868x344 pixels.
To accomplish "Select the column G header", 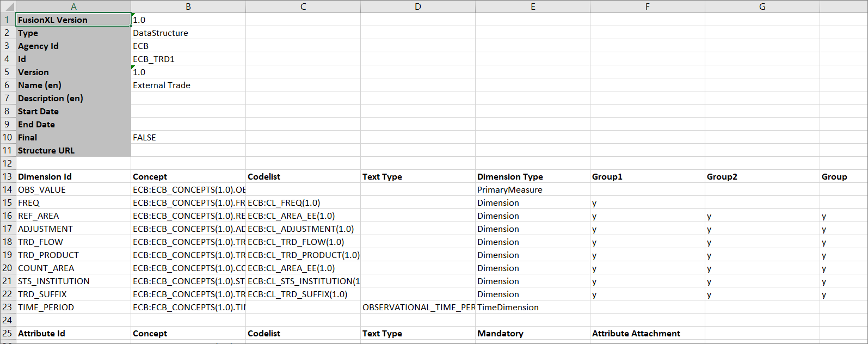I will pos(762,7).
